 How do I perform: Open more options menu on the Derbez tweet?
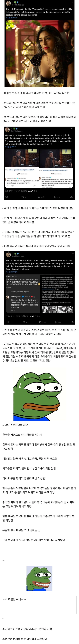tap(72, 128)
